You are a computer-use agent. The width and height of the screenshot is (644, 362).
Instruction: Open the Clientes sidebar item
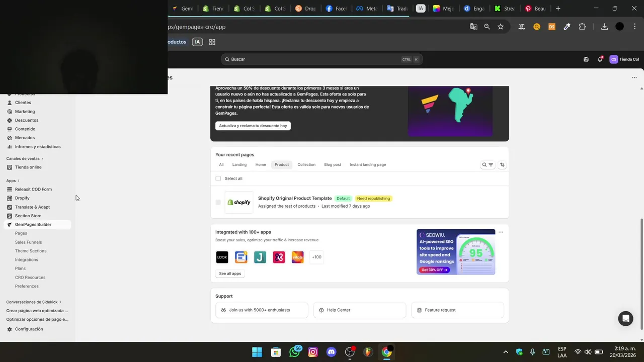pos(23,103)
